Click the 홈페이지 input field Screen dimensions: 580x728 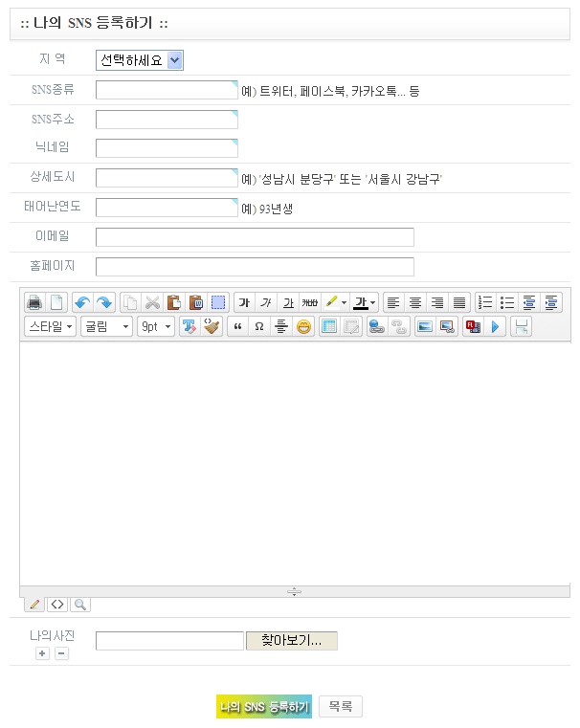[255, 267]
